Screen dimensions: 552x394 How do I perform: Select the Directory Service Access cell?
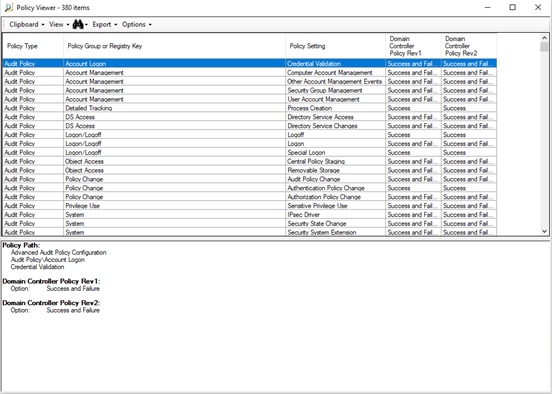coord(335,117)
